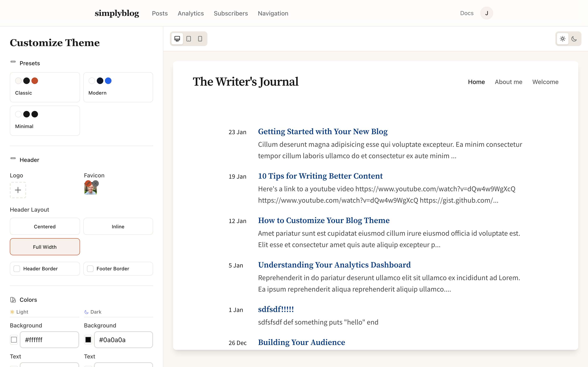
Task: Switch preview to mobile phone icon
Action: coord(200,39)
